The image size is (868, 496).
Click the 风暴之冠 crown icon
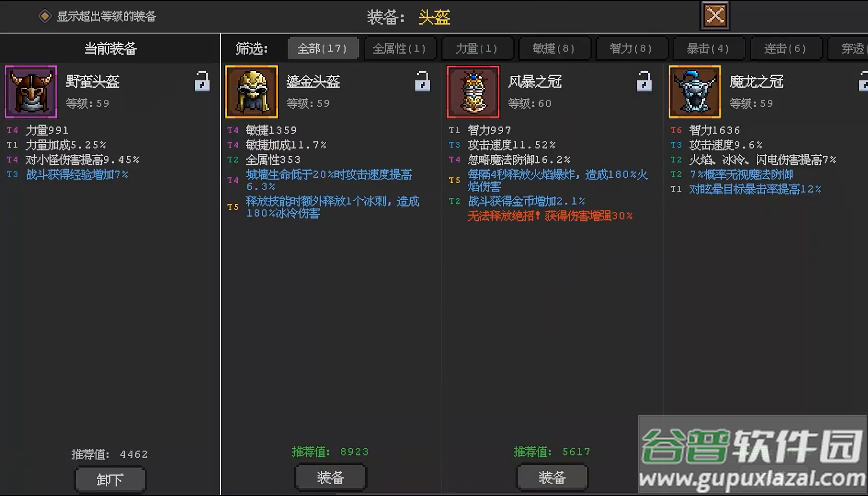click(473, 92)
